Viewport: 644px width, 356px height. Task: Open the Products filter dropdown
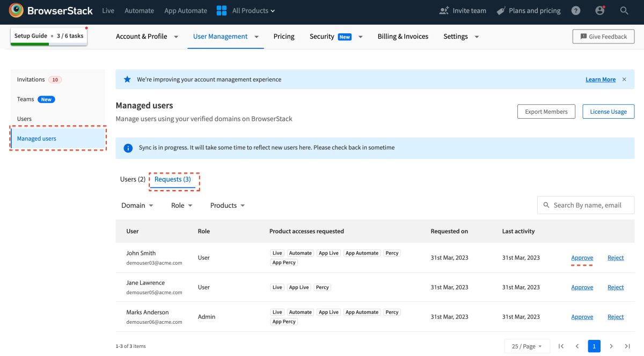click(x=228, y=205)
